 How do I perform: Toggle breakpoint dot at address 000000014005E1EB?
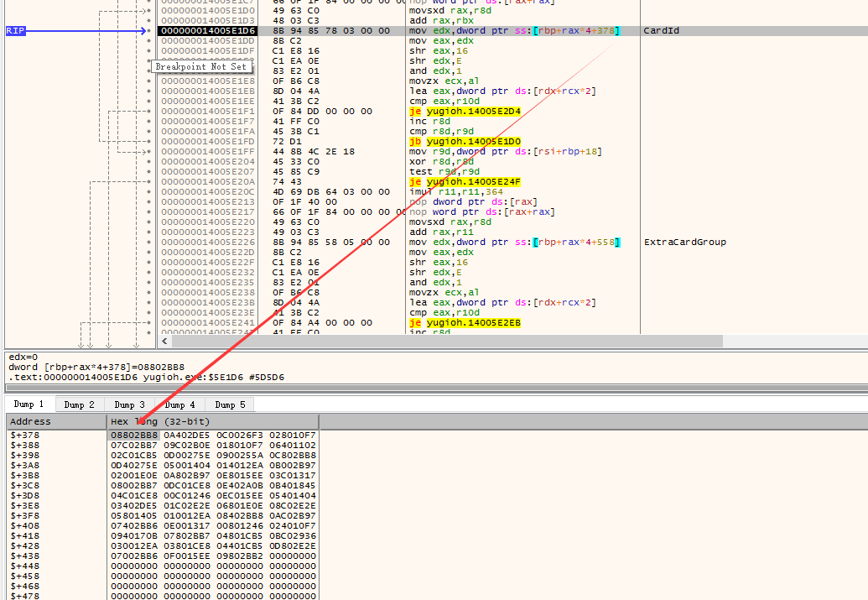(x=149, y=91)
